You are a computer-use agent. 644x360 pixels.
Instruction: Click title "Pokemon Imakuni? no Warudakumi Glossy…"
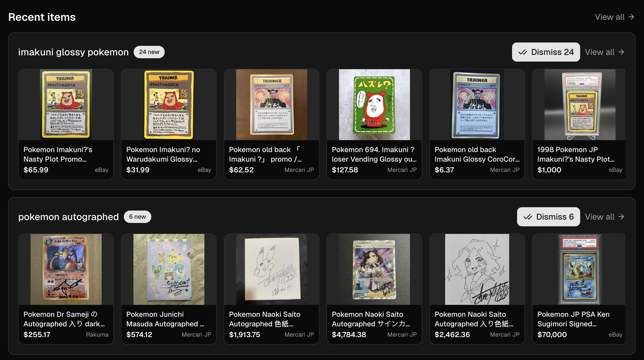[x=163, y=154]
